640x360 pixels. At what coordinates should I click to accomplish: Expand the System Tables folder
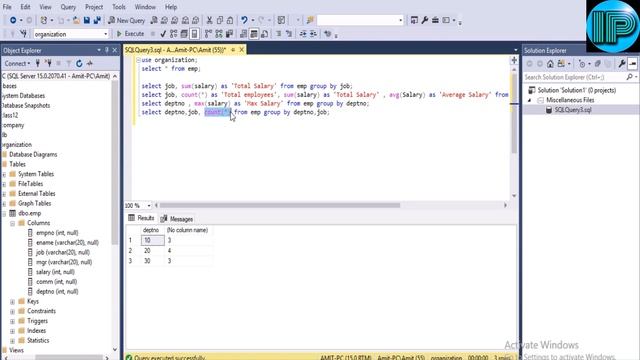(4, 174)
